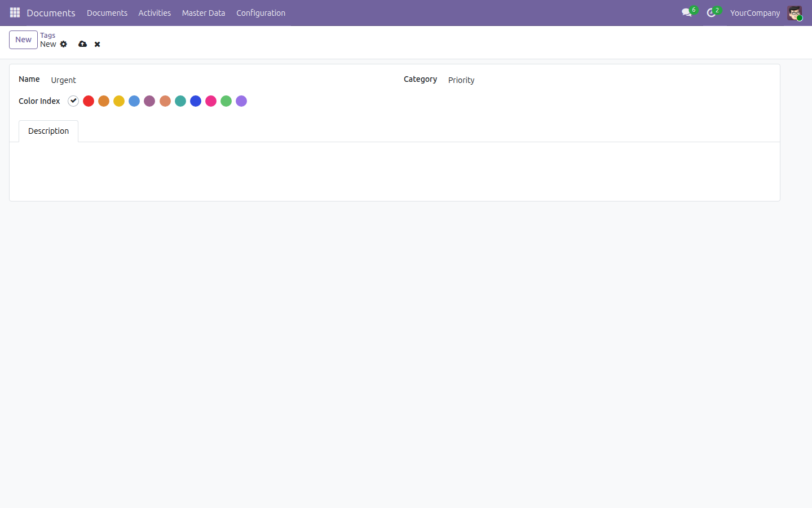Screen dimensions: 812x508
Task: Pick the light violet color swatch
Action: click(x=241, y=101)
